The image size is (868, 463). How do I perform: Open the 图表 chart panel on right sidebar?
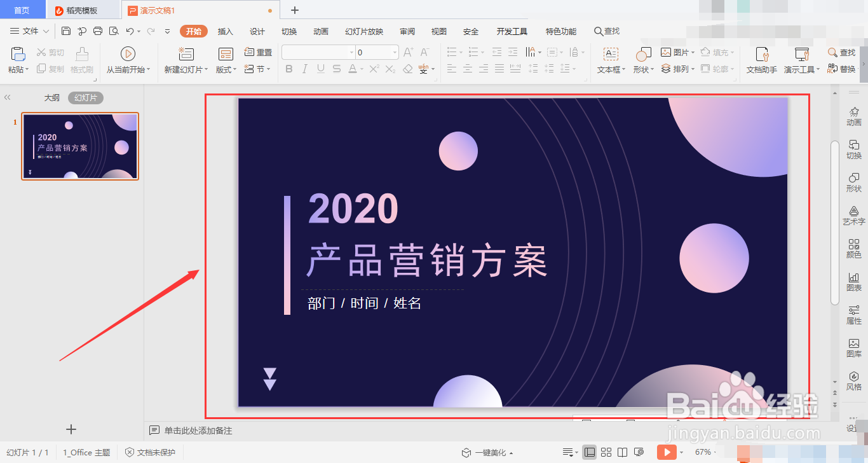[x=854, y=282]
